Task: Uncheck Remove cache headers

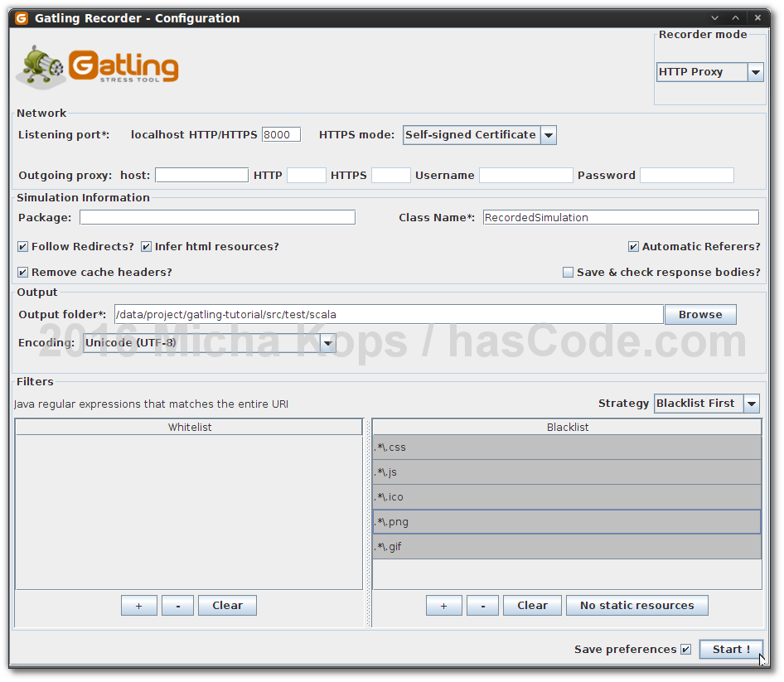Action: pyautogui.click(x=22, y=272)
